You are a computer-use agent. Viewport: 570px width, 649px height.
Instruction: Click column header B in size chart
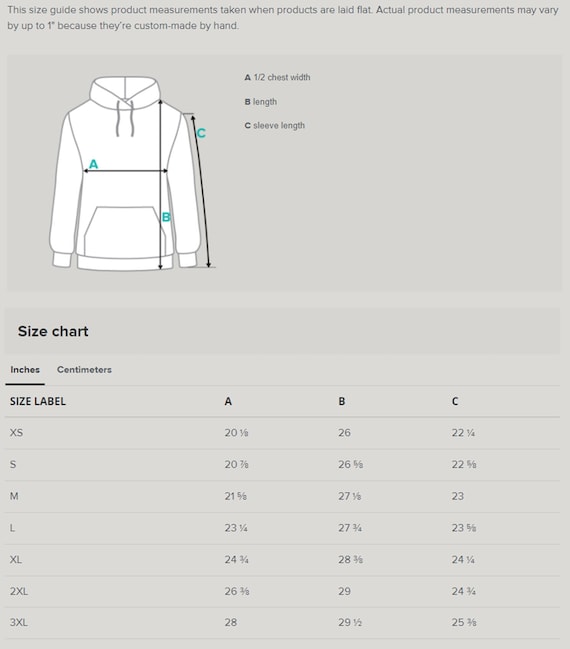pos(342,401)
